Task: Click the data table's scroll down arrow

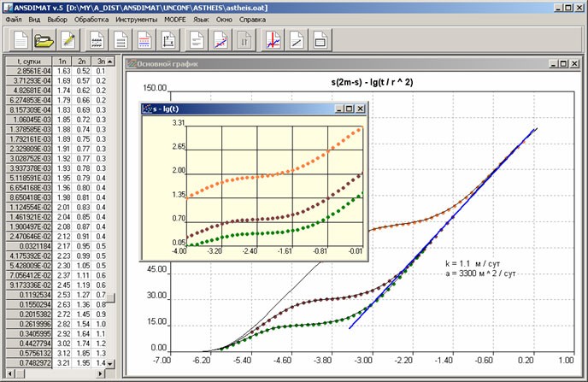Action: [110, 364]
